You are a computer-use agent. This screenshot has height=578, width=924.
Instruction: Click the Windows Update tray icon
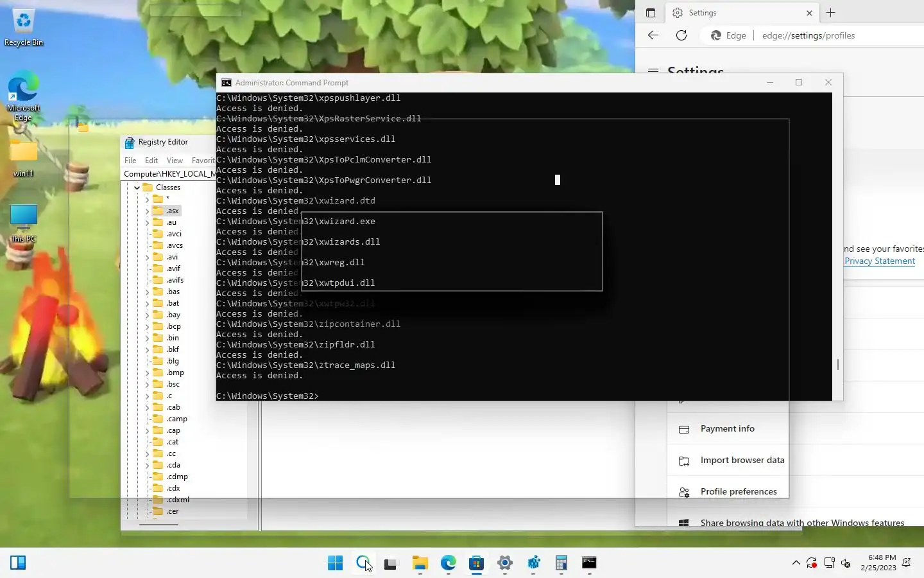point(812,563)
